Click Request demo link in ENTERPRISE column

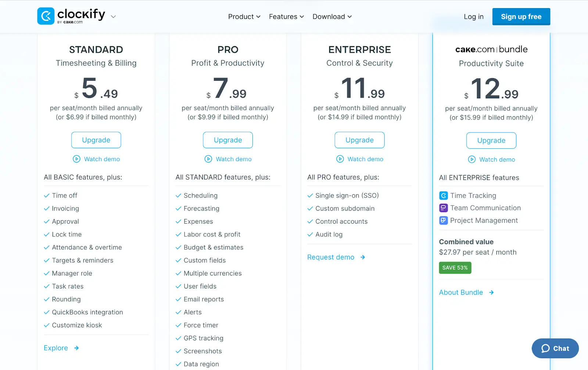tap(331, 257)
